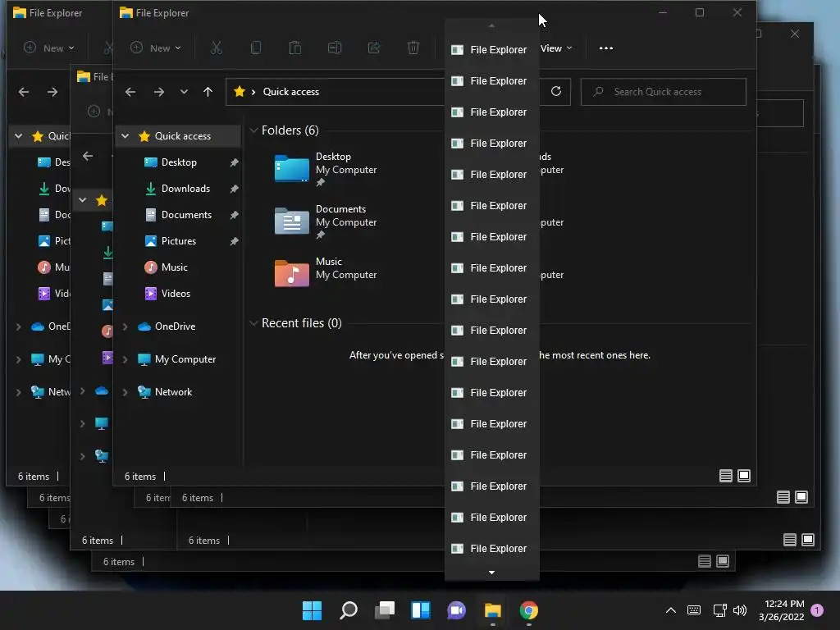Click the Quick access item in sidebar
The height and width of the screenshot is (630, 840).
(x=178, y=136)
